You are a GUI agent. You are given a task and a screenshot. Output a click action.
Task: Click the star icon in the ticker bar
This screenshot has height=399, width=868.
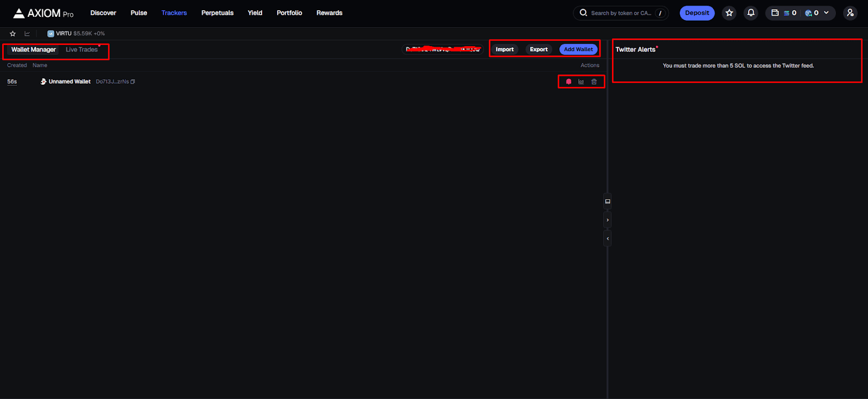coord(13,34)
